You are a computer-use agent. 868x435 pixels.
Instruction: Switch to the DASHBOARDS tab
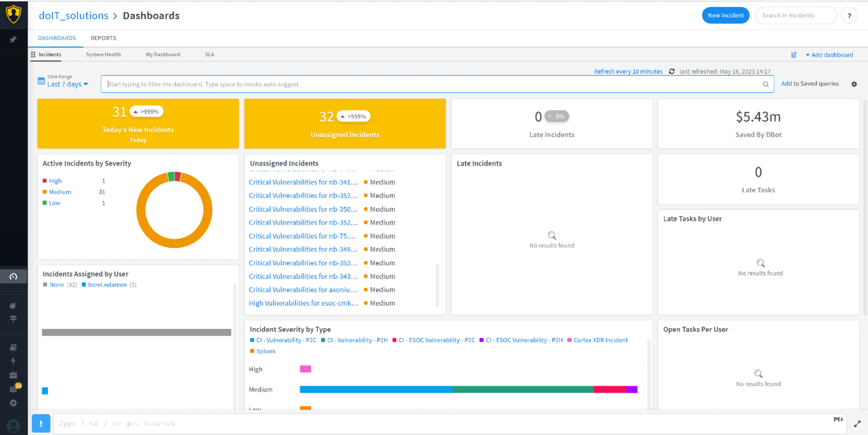[x=57, y=38]
